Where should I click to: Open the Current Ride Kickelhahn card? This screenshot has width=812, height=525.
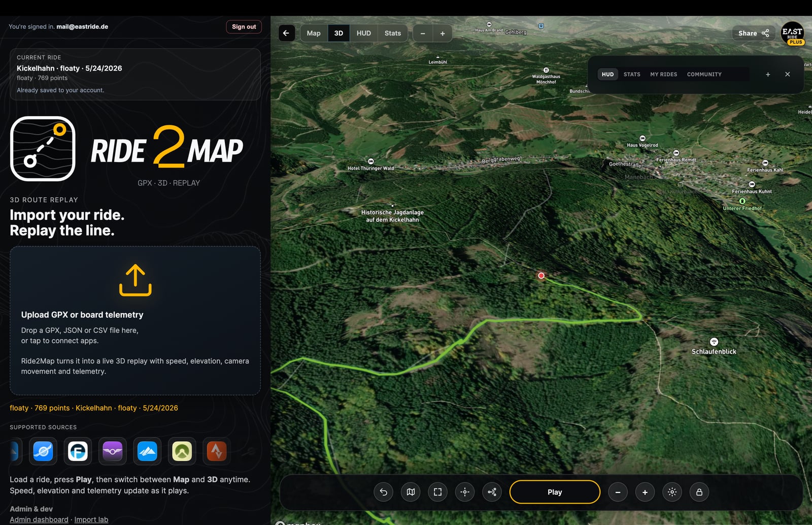click(135, 74)
